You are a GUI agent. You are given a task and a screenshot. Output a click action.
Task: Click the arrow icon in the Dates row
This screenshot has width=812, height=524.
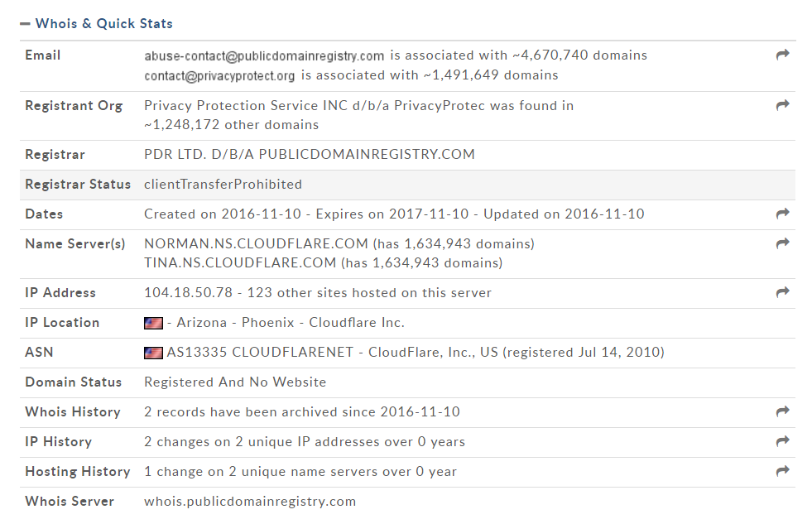click(x=782, y=214)
